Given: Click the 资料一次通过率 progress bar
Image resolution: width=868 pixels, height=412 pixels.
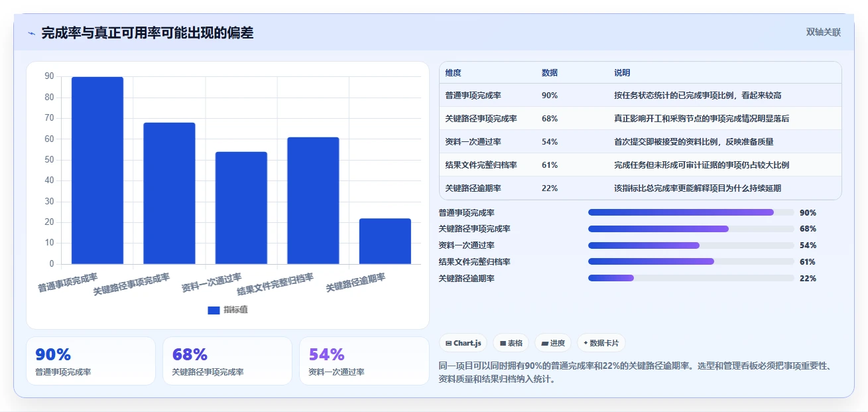Looking at the screenshot, I should [691, 245].
